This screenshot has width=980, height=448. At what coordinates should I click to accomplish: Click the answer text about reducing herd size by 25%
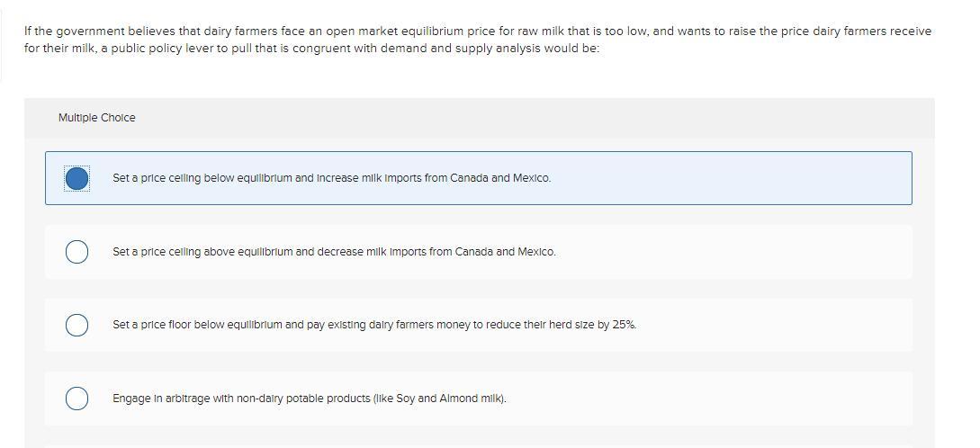tap(373, 325)
